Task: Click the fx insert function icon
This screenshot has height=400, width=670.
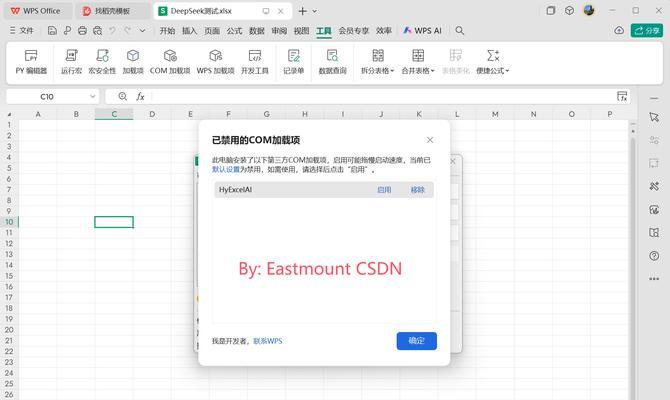Action: (140, 97)
